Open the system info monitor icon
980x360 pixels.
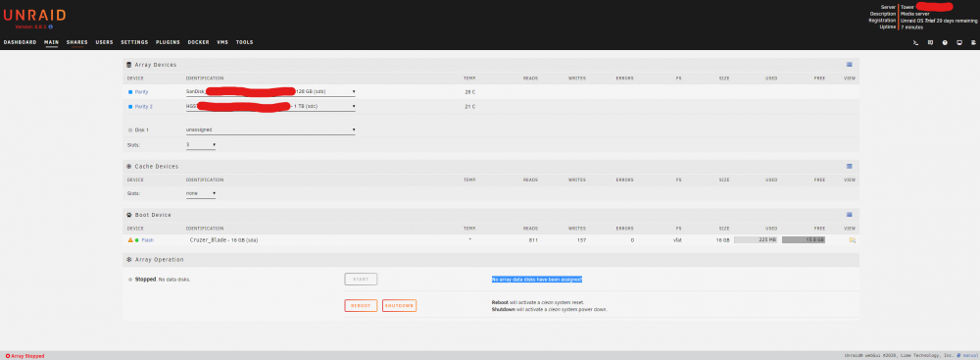(959, 42)
